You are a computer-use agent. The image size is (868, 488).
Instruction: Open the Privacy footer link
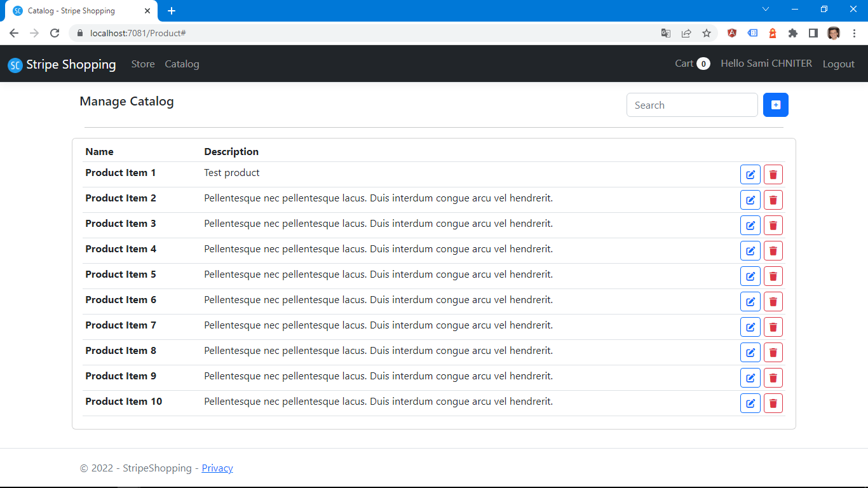point(217,468)
